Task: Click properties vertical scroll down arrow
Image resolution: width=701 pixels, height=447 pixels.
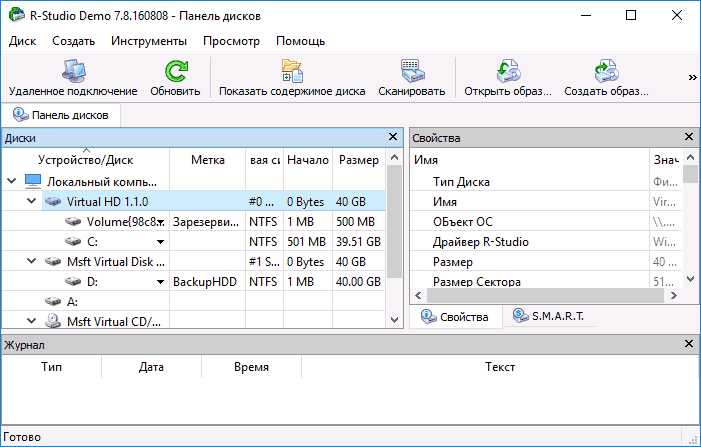Action: click(x=690, y=279)
